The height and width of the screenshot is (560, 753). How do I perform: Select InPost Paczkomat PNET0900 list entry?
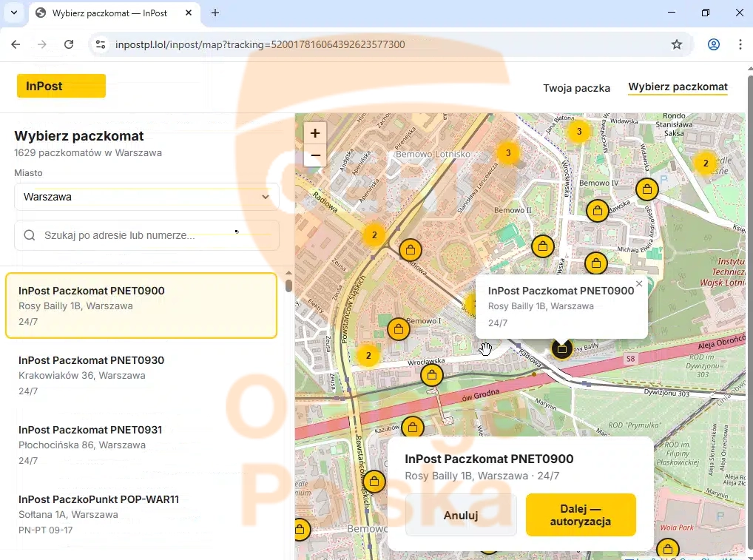point(141,306)
